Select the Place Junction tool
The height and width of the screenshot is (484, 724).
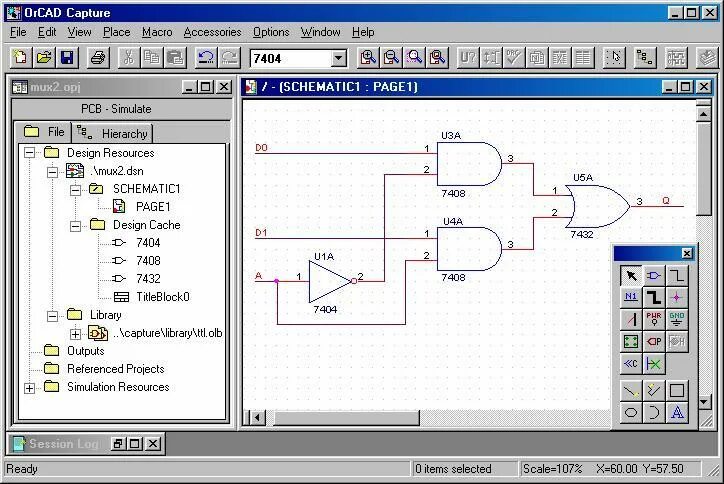tap(677, 297)
